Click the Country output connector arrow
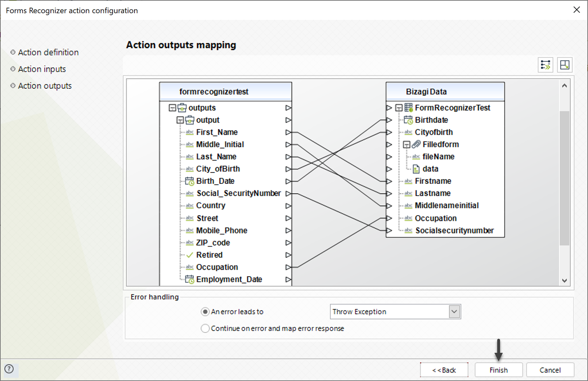 288,205
